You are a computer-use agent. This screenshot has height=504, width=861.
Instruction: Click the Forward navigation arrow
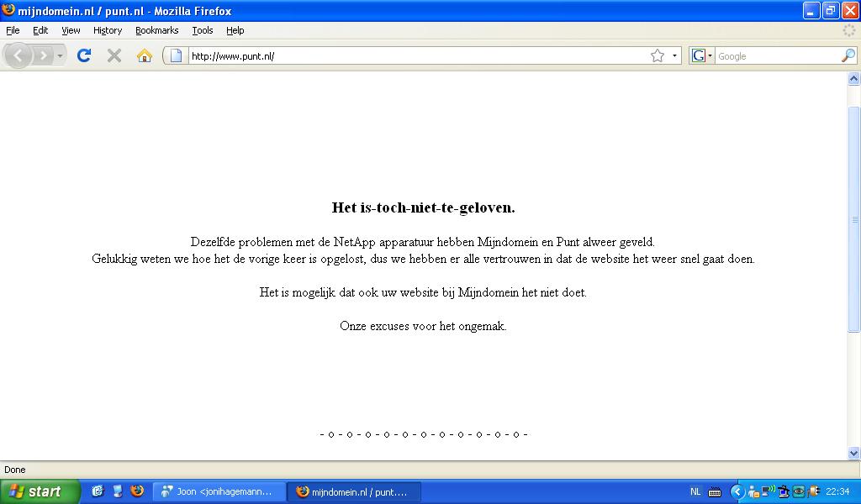click(43, 55)
